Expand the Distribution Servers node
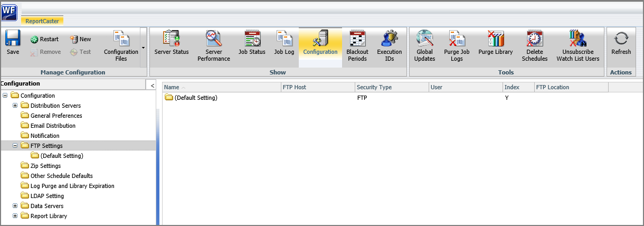Screen dimensions: 644x226 (15, 106)
